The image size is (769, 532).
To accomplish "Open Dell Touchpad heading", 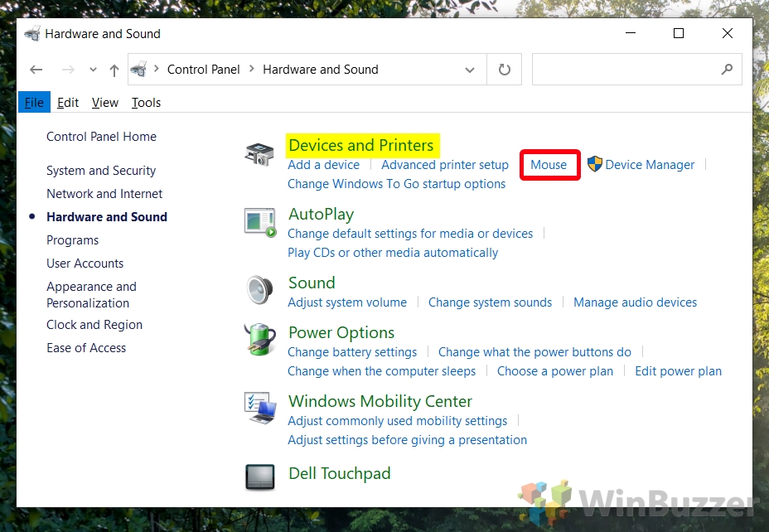I will point(340,474).
